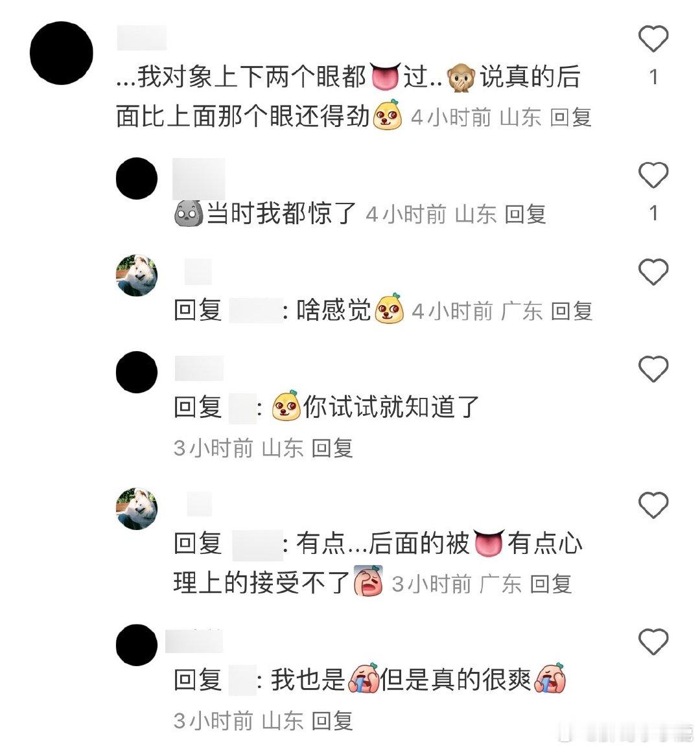Heart the reply mentioning 心理上的接受不了

tap(653, 505)
